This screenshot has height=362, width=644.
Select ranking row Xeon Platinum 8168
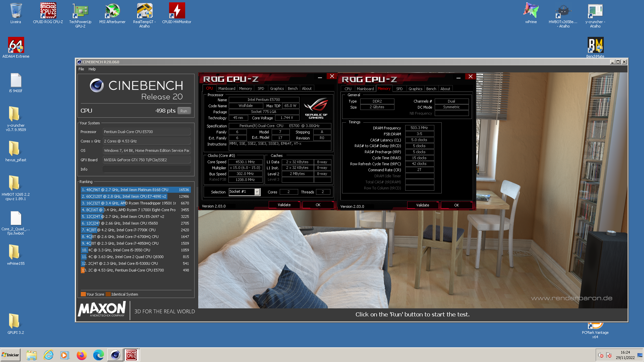pos(136,190)
